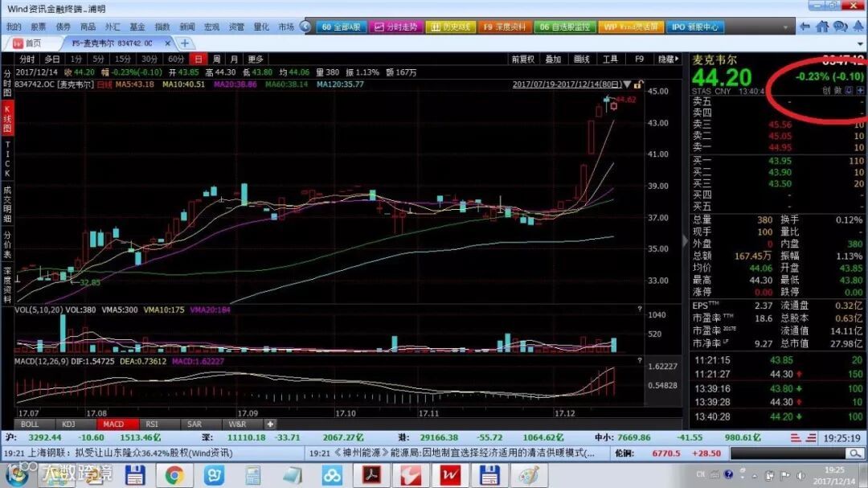Select the 多日 period
The height and width of the screenshot is (488, 868).
(x=52, y=59)
